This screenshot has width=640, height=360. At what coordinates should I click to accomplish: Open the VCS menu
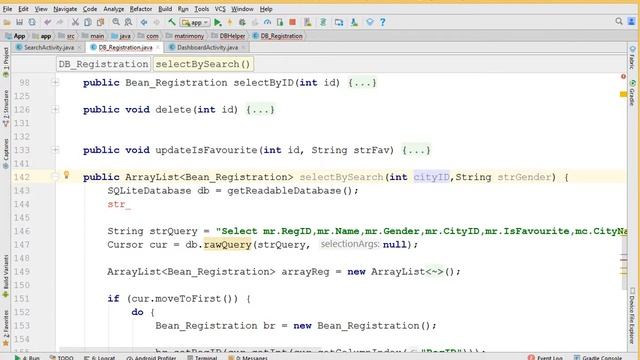pos(220,9)
